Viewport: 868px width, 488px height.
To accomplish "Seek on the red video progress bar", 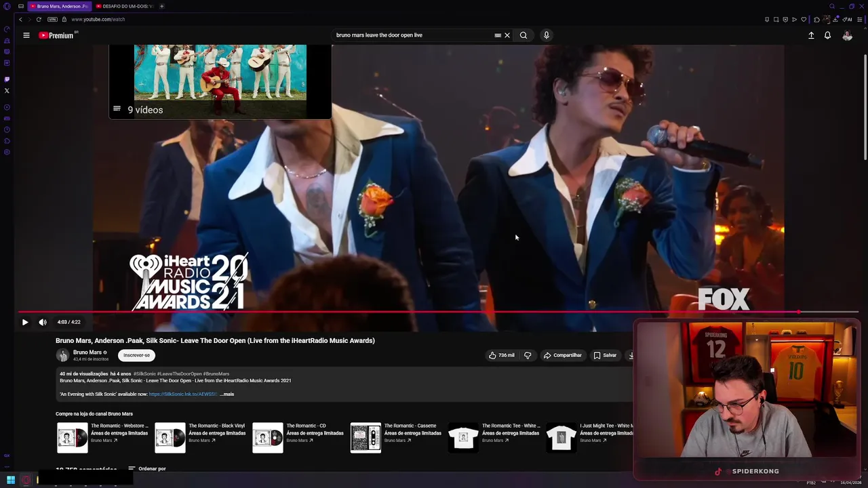I will click(x=438, y=312).
